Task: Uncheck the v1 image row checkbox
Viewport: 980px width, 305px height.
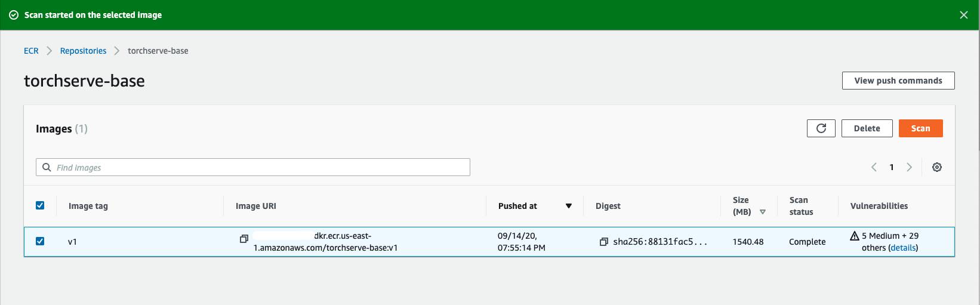Action: [40, 241]
